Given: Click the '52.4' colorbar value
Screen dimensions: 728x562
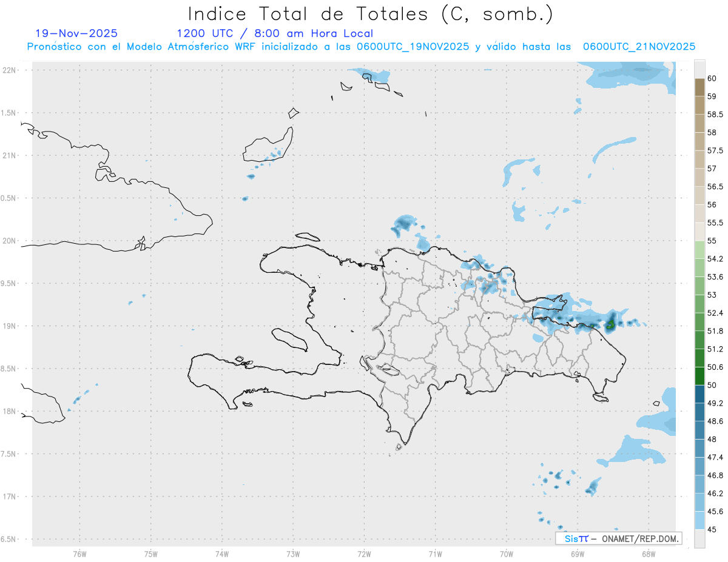Looking at the screenshot, I should tap(715, 313).
